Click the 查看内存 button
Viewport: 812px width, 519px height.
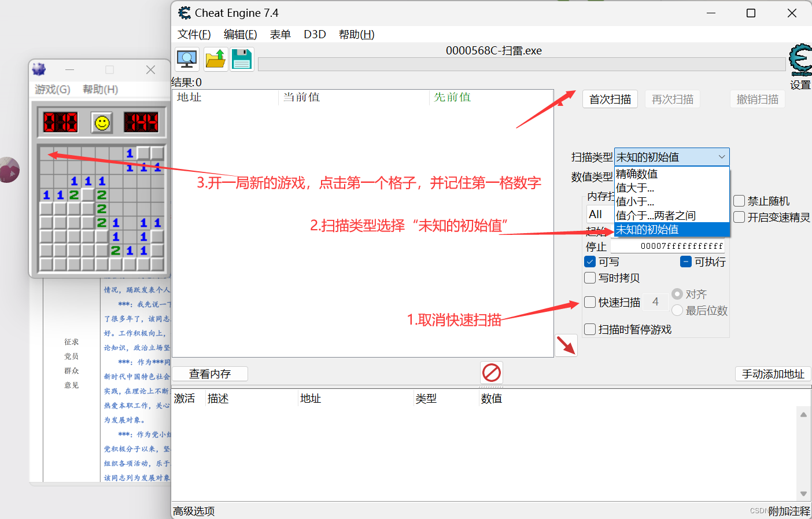click(x=210, y=374)
